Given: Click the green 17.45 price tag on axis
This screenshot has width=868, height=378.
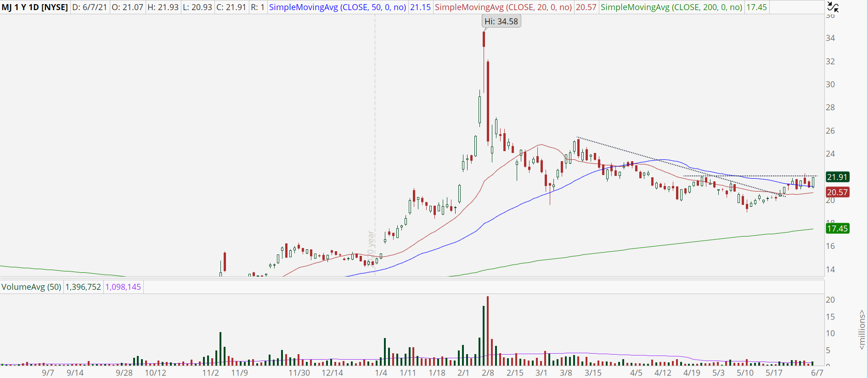Looking at the screenshot, I should click(x=837, y=228).
